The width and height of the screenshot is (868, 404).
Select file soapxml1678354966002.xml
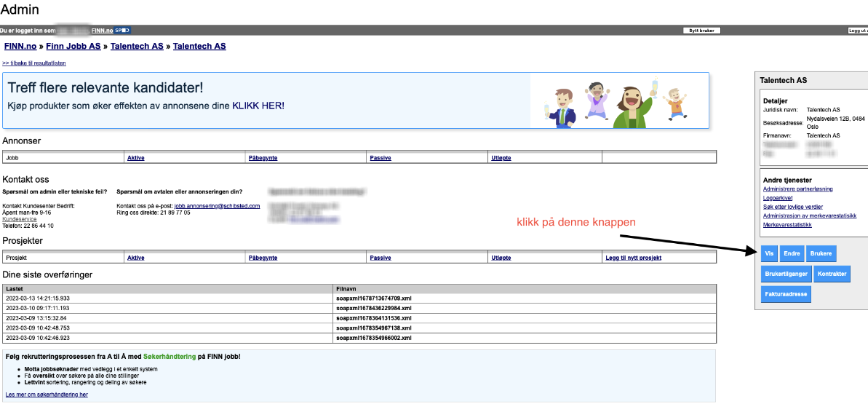coord(374,338)
